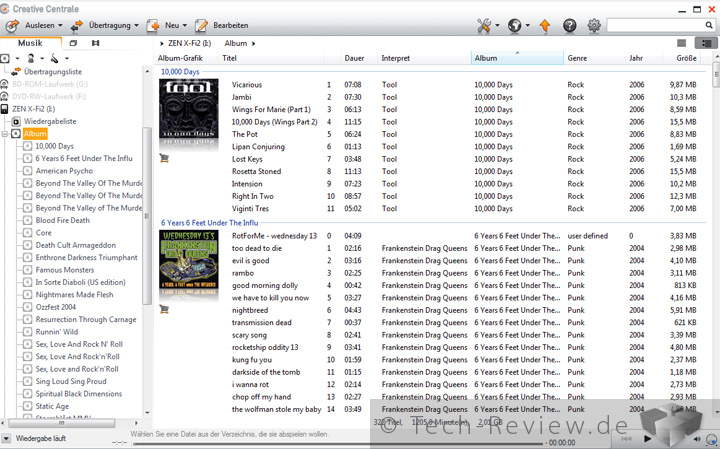Open help via the question mark icon

pyautogui.click(x=570, y=25)
